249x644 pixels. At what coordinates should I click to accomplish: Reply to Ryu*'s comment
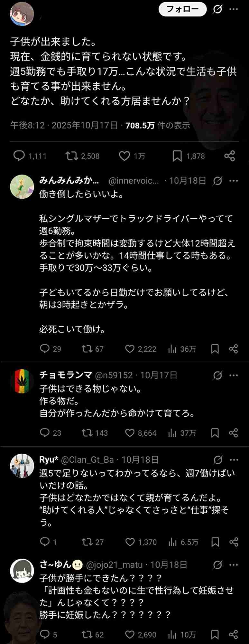coord(44,542)
